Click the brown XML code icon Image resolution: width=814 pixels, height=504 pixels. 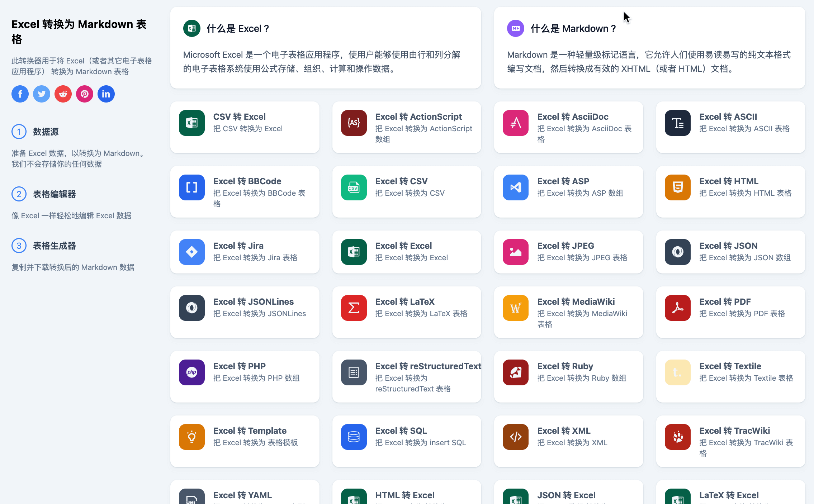(x=516, y=437)
